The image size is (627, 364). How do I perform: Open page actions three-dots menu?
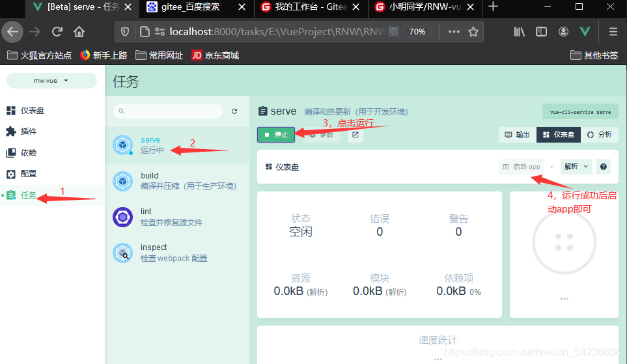(454, 32)
